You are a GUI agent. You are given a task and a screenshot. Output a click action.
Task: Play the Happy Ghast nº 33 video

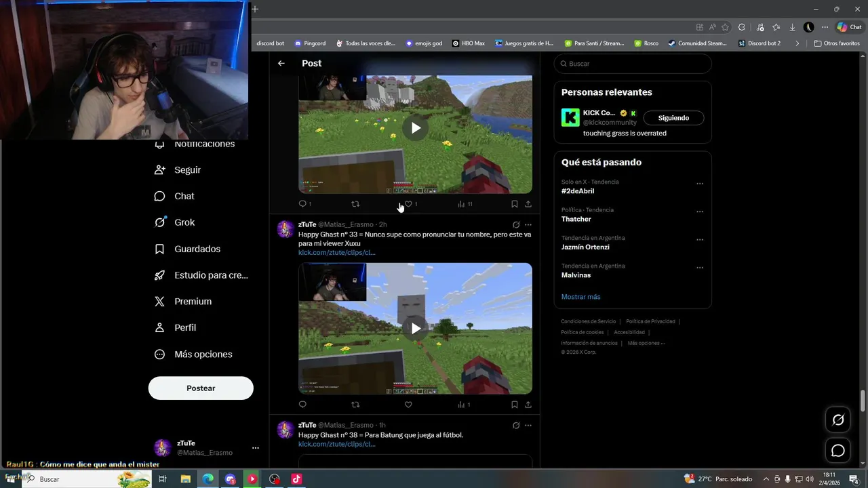415,328
